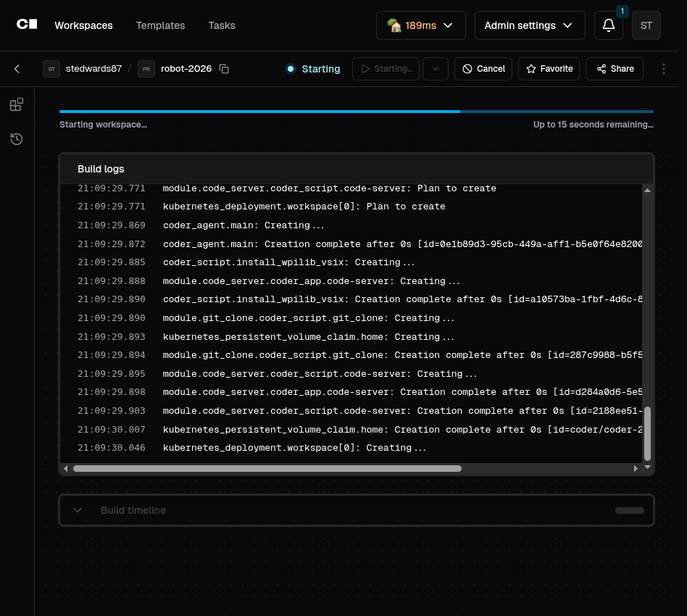Expand the Admin settings dropdown
The width and height of the screenshot is (687, 616).
[x=530, y=25]
